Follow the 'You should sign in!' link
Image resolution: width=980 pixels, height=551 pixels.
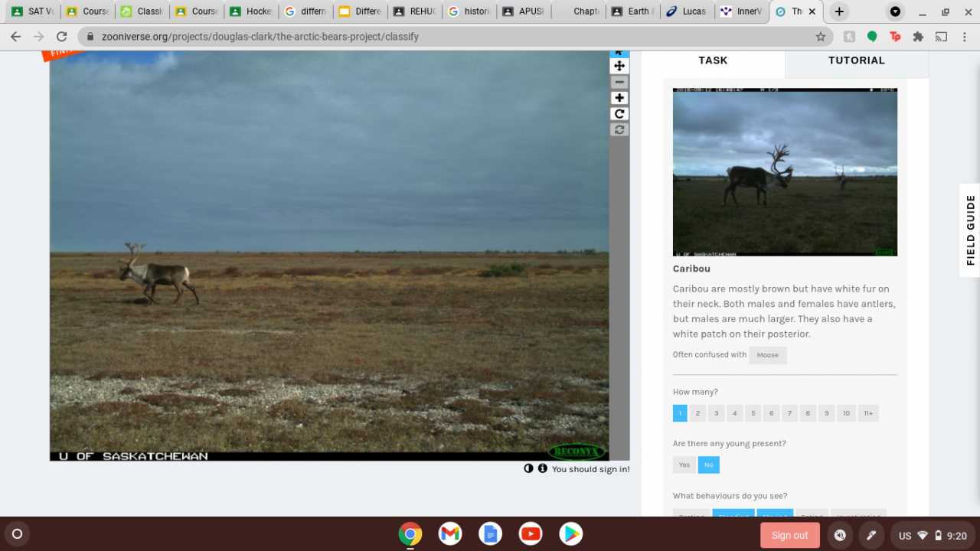[591, 469]
